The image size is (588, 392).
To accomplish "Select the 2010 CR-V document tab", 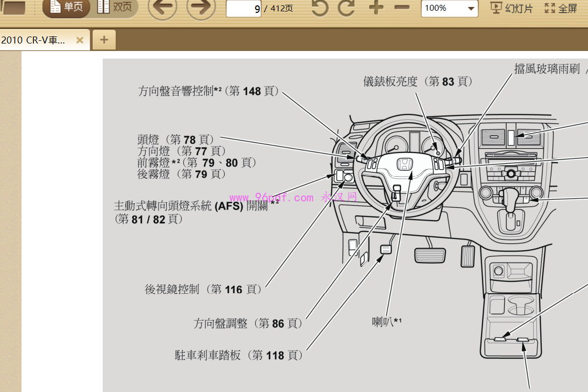I will coord(34,40).
